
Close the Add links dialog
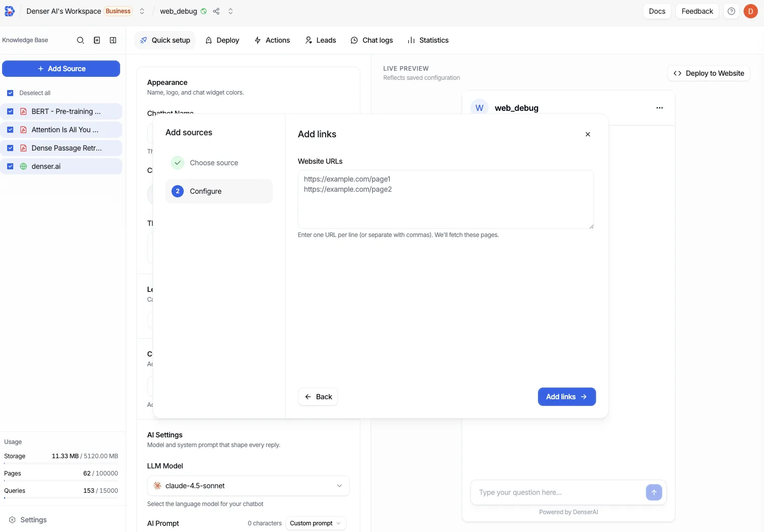tap(588, 134)
